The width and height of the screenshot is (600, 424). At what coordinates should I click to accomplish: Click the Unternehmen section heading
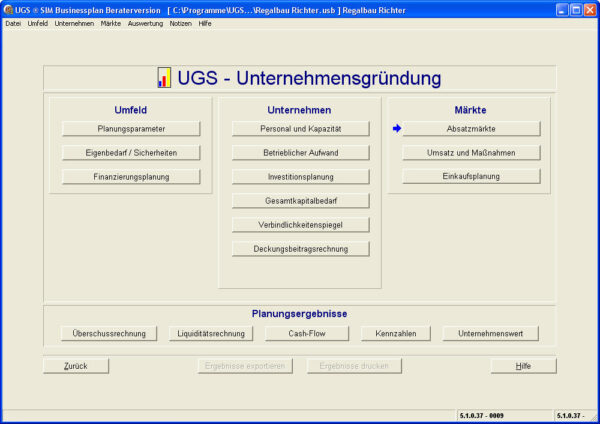point(299,110)
